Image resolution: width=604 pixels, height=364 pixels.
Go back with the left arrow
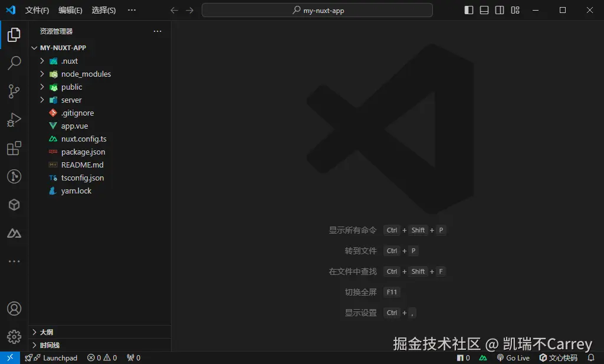(x=174, y=11)
